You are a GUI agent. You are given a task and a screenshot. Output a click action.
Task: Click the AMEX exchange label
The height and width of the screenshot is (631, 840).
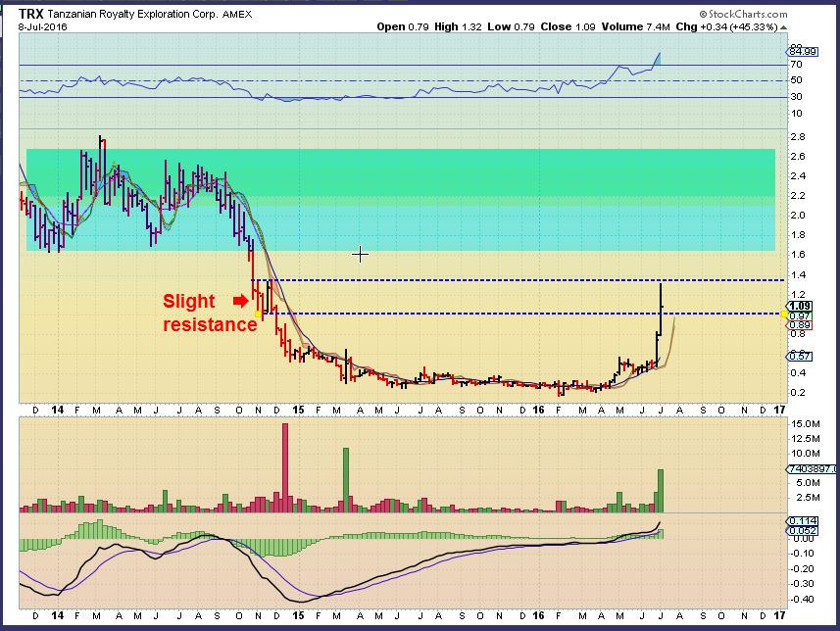[x=237, y=15]
